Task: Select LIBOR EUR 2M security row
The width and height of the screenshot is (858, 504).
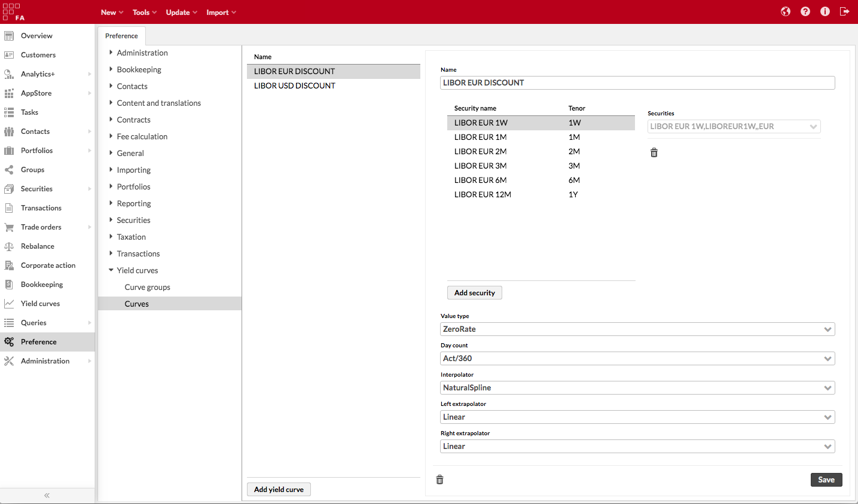Action: pos(541,151)
